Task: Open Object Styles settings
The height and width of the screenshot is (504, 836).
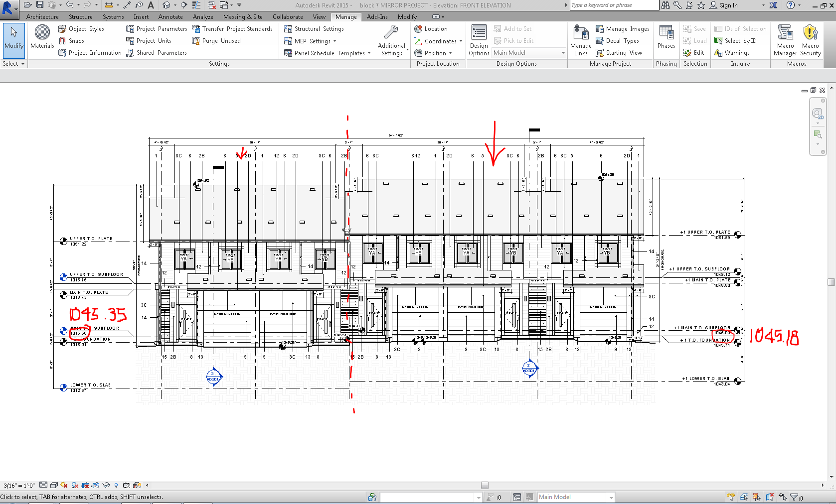Action: (x=81, y=29)
